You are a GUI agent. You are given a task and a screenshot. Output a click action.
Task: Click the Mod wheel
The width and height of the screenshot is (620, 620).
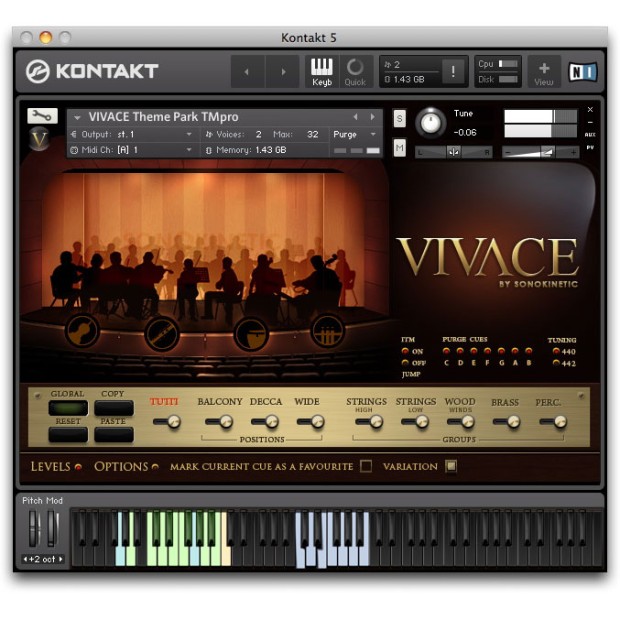coord(52,528)
